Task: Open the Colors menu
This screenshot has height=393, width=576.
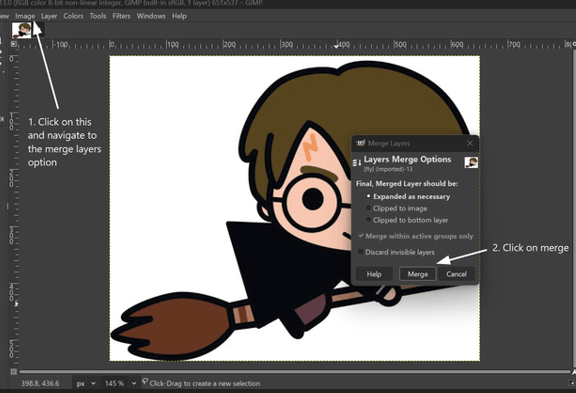Action: click(73, 16)
